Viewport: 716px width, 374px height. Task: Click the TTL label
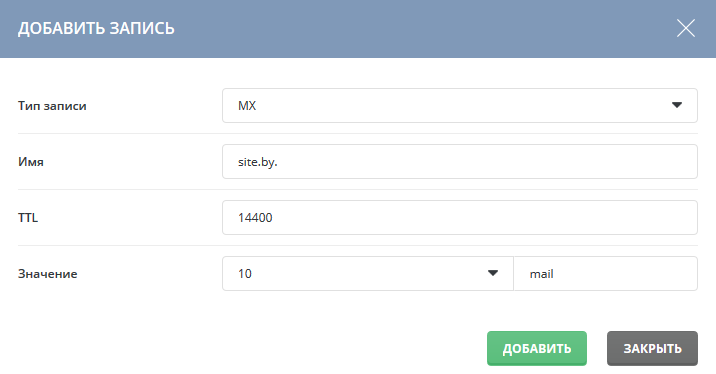click(x=28, y=217)
